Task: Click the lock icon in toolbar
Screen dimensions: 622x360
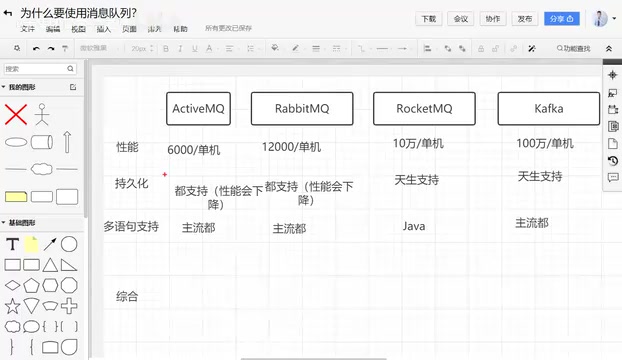Action: [481, 48]
